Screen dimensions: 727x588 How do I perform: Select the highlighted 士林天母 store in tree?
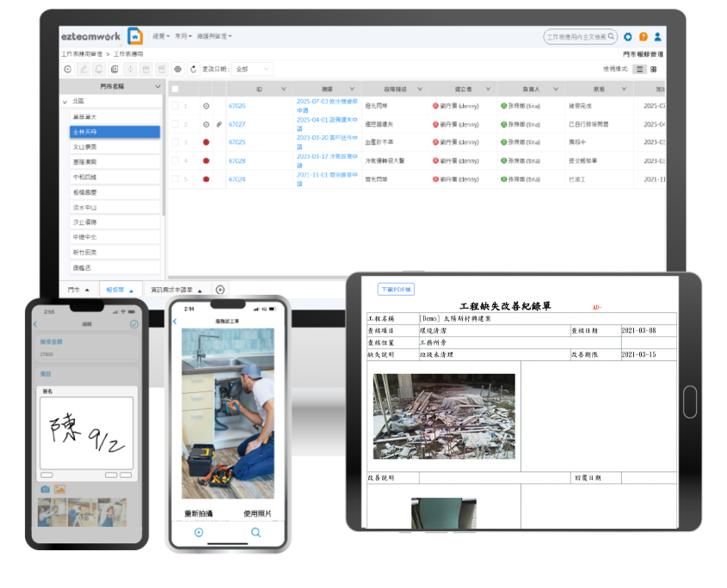click(114, 132)
